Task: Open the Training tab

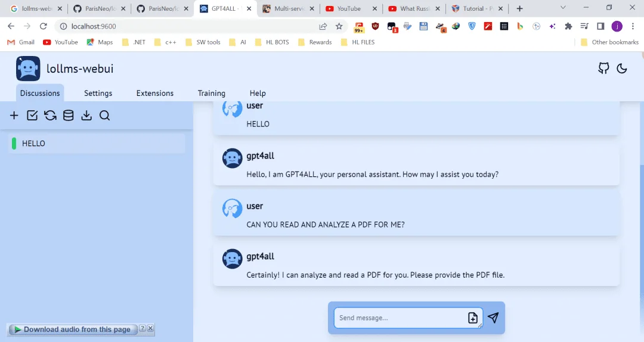Action: [x=212, y=93]
